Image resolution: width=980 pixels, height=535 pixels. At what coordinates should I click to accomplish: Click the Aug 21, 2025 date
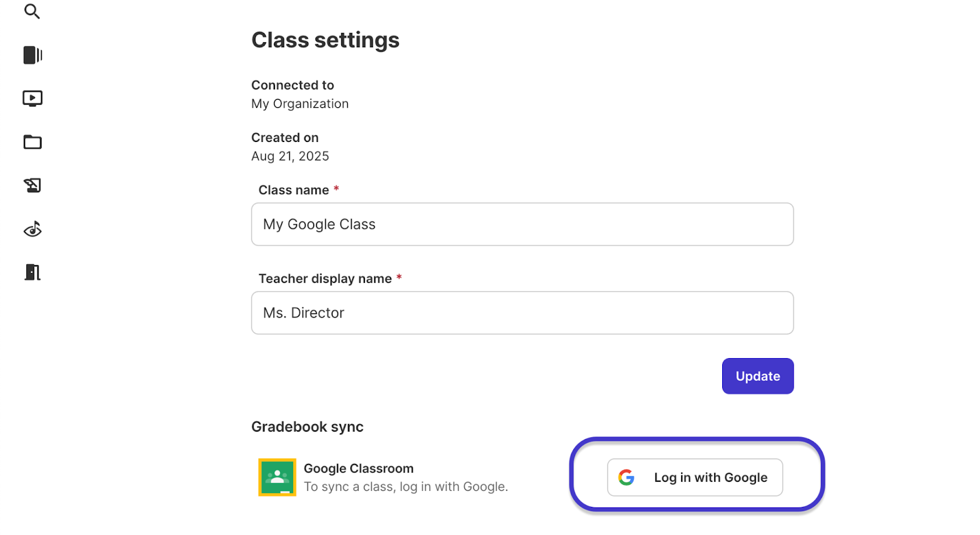[x=290, y=156]
